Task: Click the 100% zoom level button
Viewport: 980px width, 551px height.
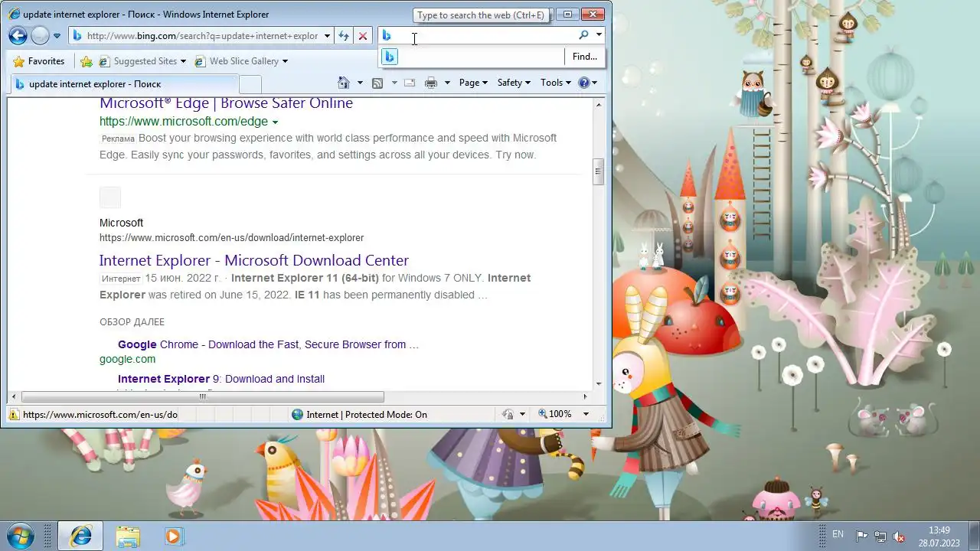Action: tap(554, 414)
